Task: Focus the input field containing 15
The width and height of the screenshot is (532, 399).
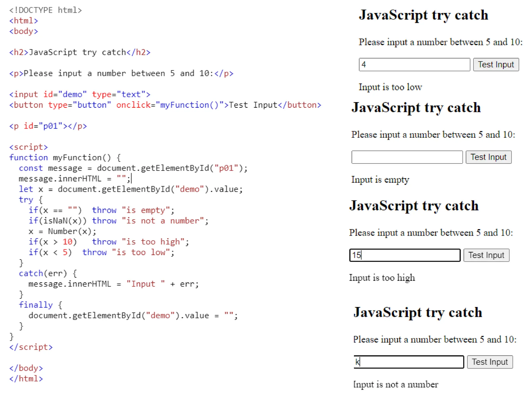Action: click(405, 255)
